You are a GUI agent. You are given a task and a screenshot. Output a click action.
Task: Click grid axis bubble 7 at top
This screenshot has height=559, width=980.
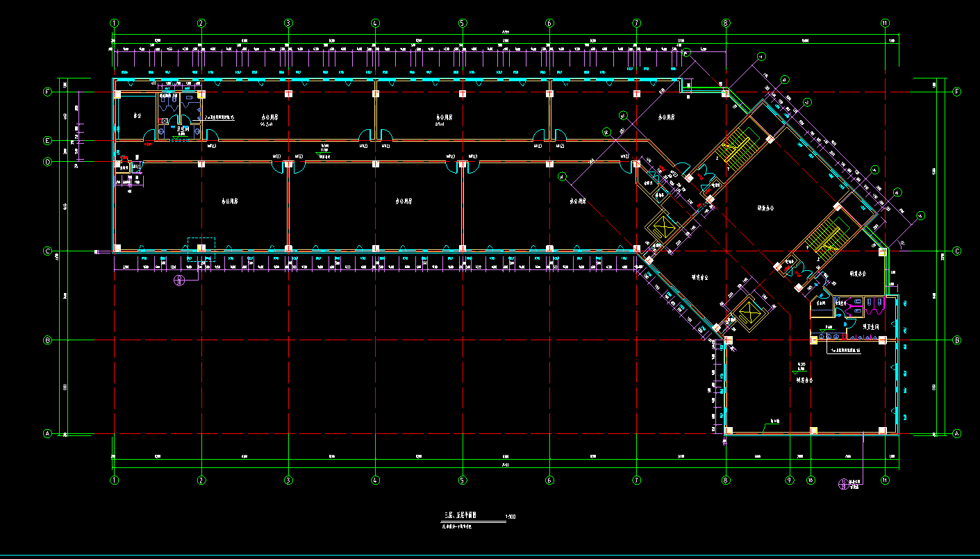point(637,23)
